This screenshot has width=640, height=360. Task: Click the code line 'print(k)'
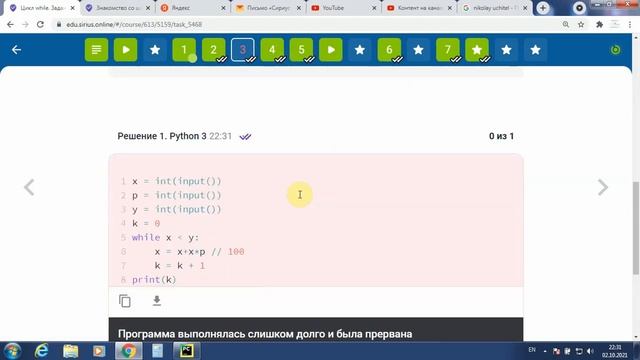point(154,280)
